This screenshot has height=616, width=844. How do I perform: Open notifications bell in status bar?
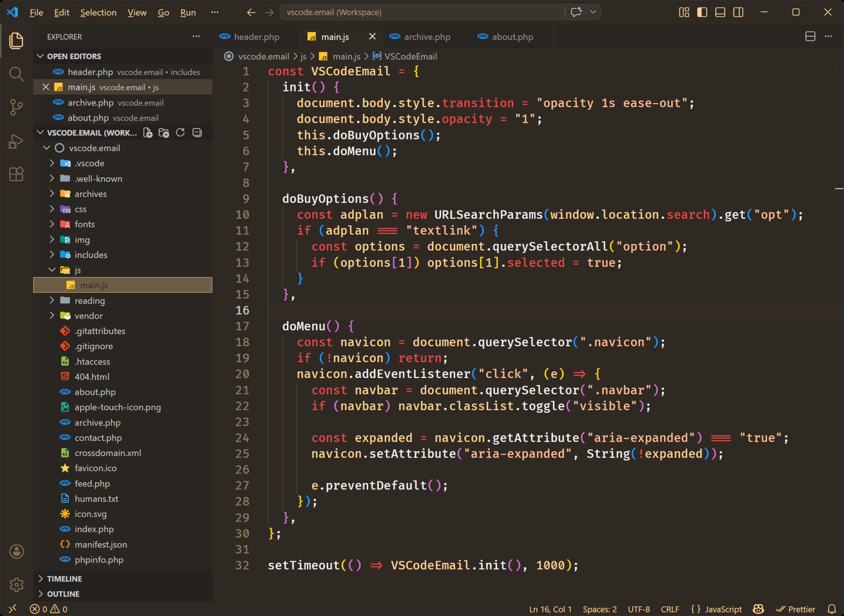(x=831, y=609)
